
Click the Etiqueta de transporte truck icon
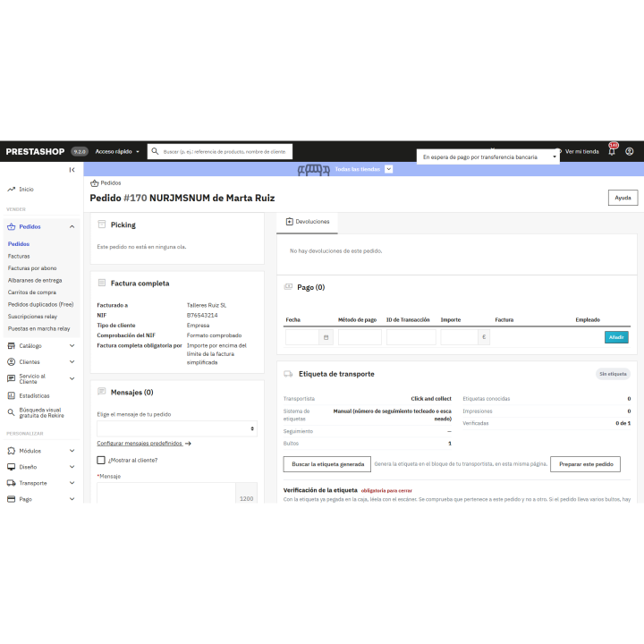288,374
